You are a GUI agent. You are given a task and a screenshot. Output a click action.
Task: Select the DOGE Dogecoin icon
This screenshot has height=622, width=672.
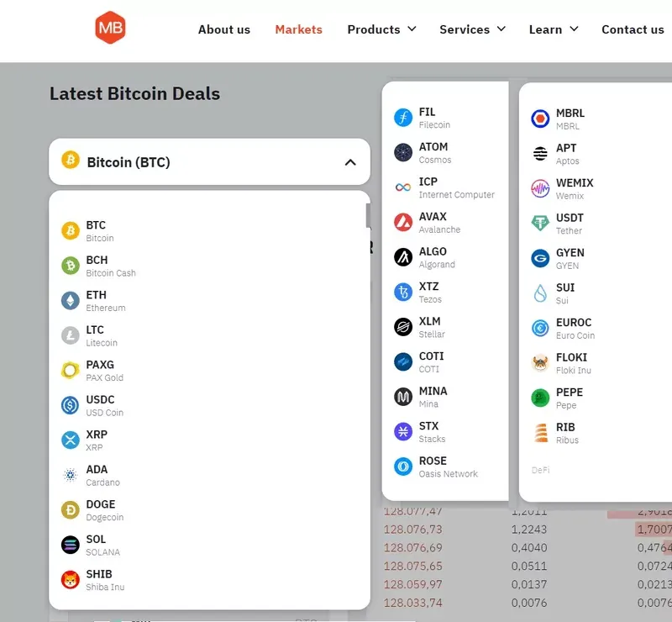click(x=71, y=510)
